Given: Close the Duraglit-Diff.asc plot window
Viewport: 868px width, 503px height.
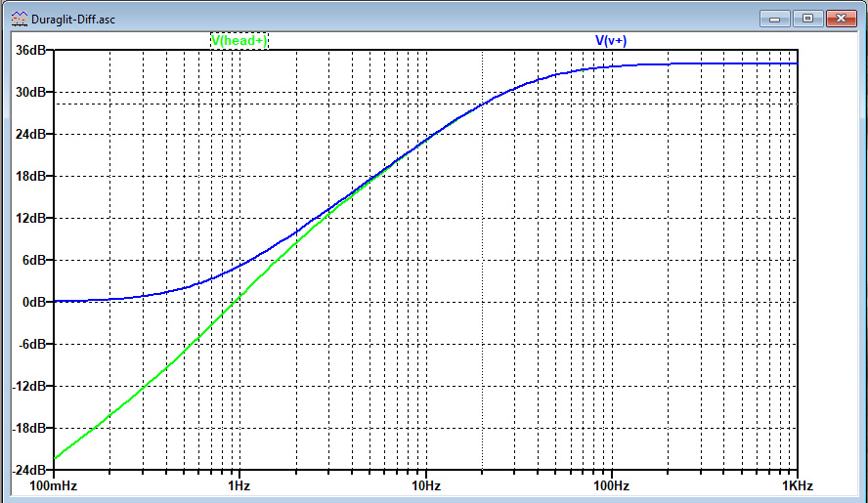Looking at the screenshot, I should point(841,19).
